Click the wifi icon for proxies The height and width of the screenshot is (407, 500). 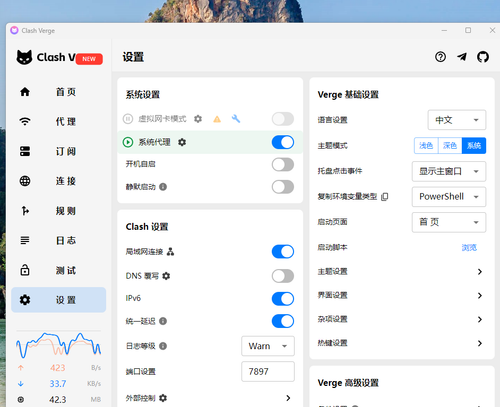pos(25,121)
